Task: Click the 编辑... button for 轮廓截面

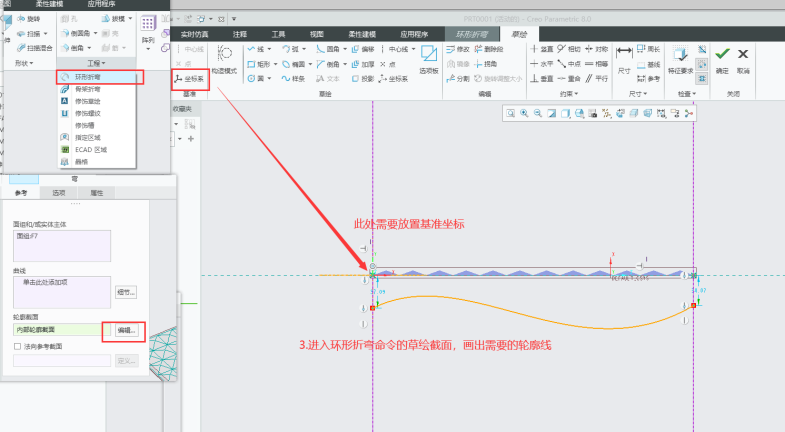Action: 127,329
